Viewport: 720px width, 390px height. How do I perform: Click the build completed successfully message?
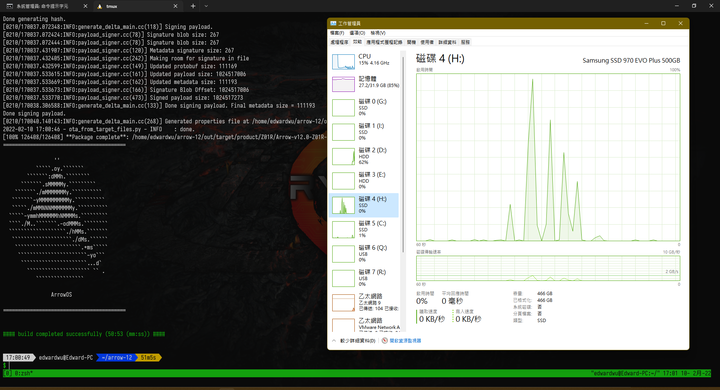84,334
